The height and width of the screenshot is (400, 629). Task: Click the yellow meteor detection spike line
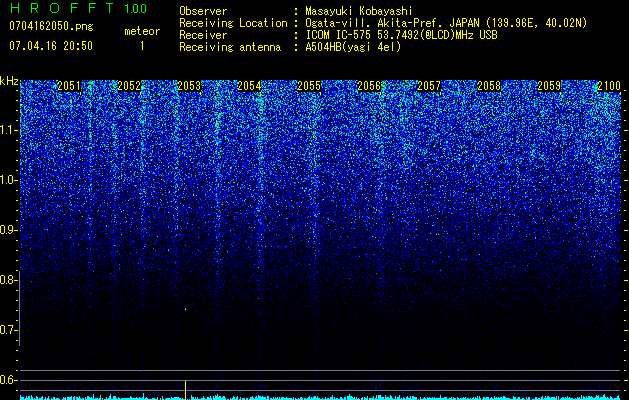[x=185, y=389]
